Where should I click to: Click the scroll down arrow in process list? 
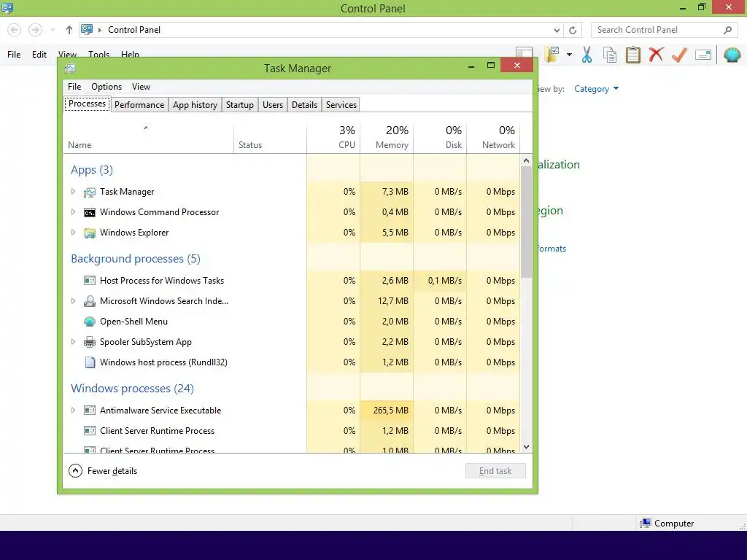(527, 447)
